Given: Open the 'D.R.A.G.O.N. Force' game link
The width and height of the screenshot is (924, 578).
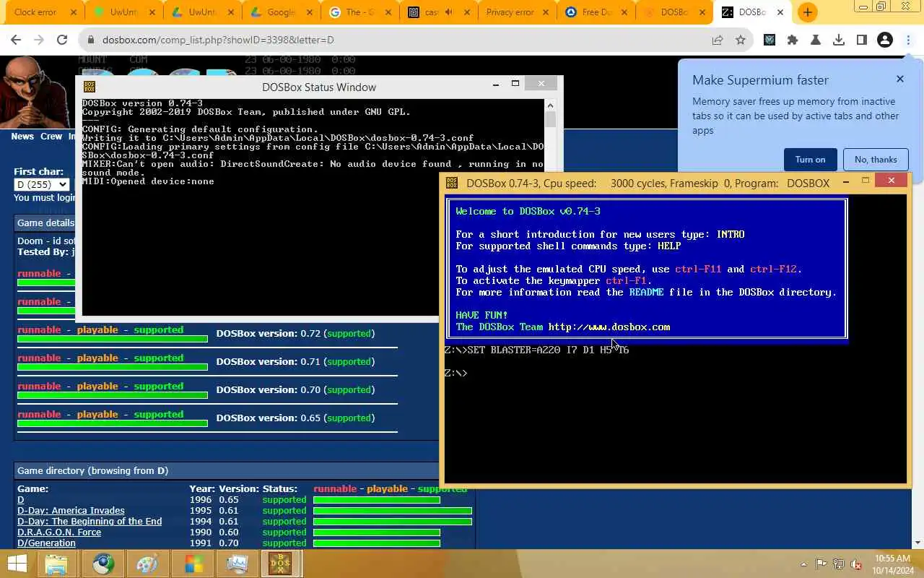Looking at the screenshot, I should click(59, 532).
